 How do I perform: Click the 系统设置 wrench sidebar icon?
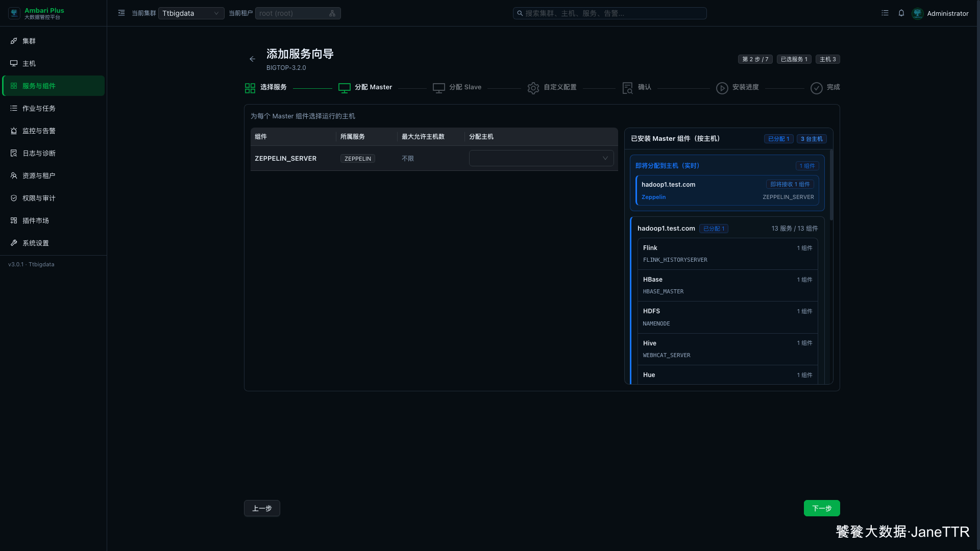14,243
